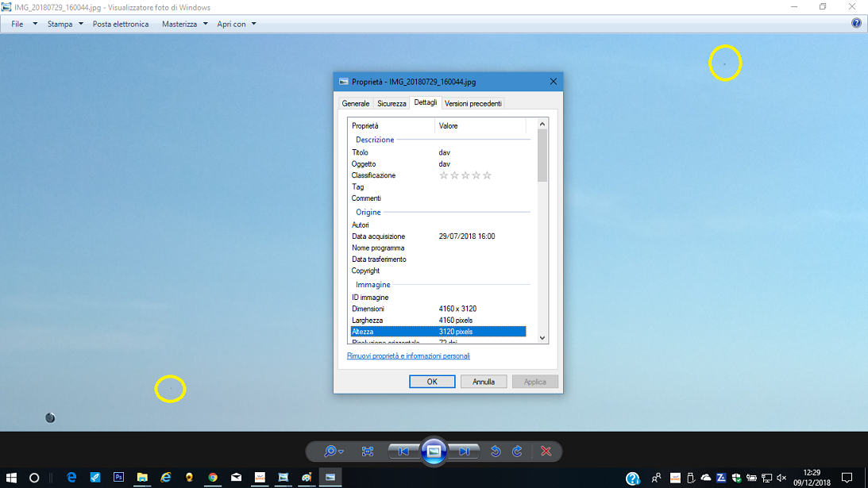
Task: Open the Masterizza dropdown menu
Action: click(x=184, y=24)
